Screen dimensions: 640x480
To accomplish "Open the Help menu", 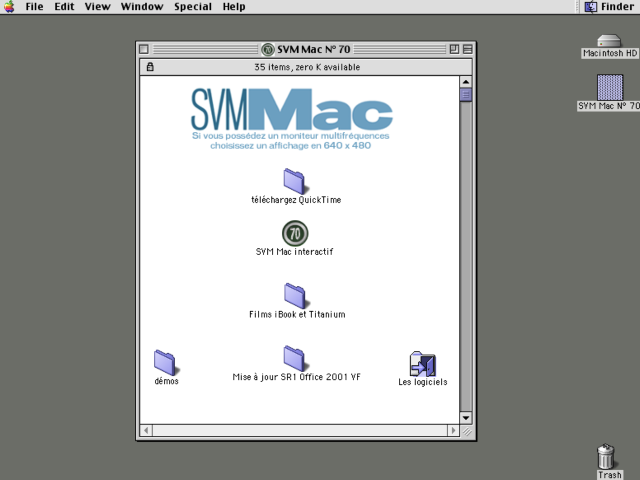I will point(234,7).
